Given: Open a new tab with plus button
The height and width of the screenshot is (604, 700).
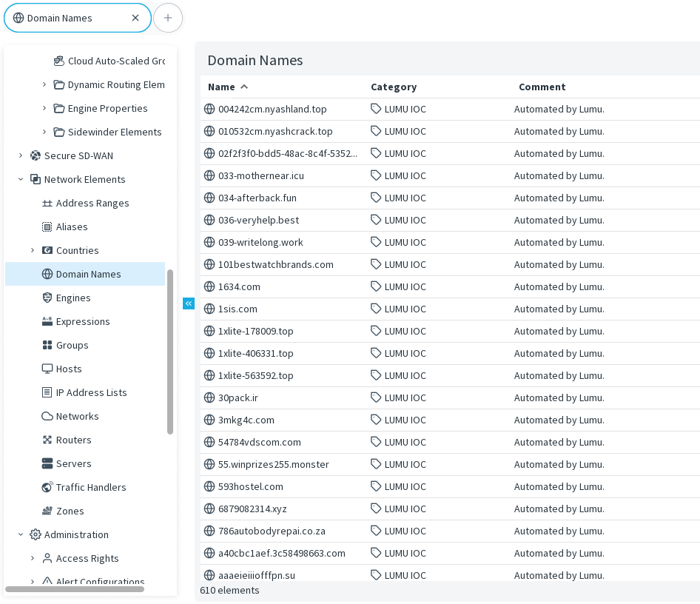Looking at the screenshot, I should tap(168, 18).
